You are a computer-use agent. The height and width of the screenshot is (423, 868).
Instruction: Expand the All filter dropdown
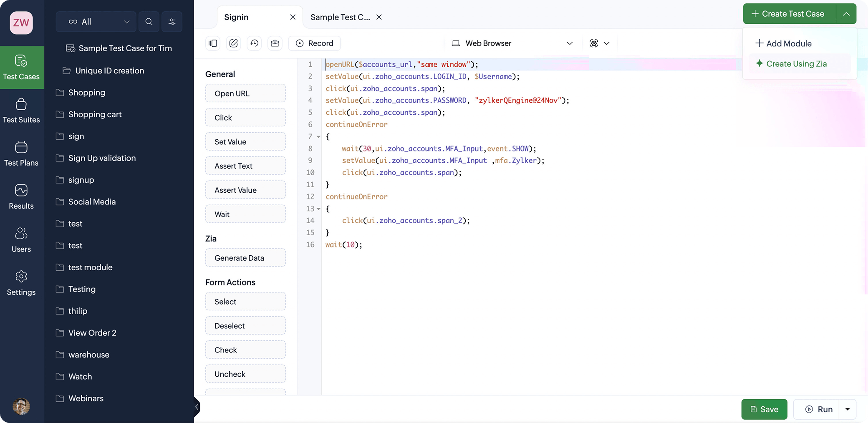coord(96,22)
